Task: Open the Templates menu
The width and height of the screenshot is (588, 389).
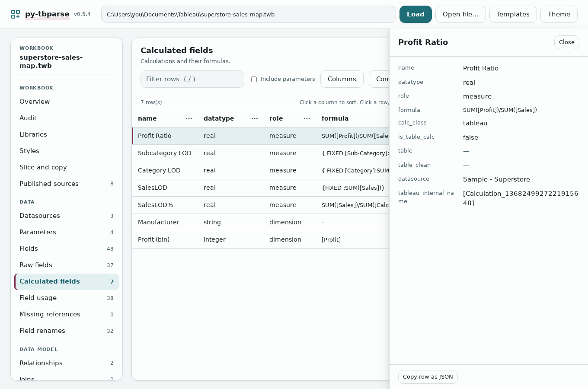Action: (x=513, y=14)
